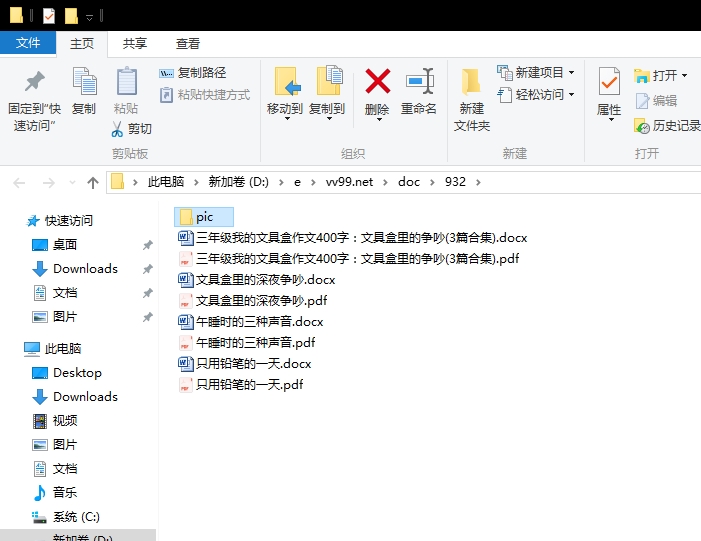Switch to the Home (主页) tab
Viewport: 701px width, 541px height.
coord(82,44)
